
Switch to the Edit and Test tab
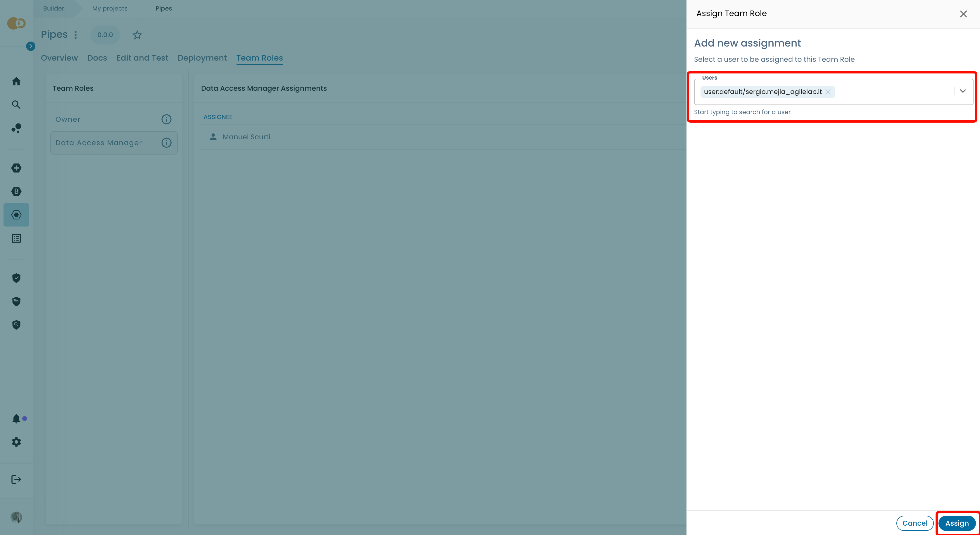[x=142, y=58]
